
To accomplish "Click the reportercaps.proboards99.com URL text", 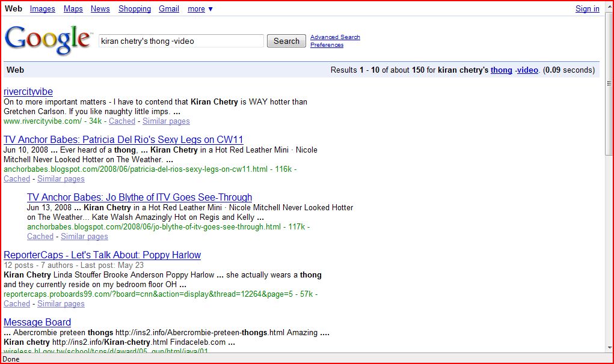I will tap(148, 294).
